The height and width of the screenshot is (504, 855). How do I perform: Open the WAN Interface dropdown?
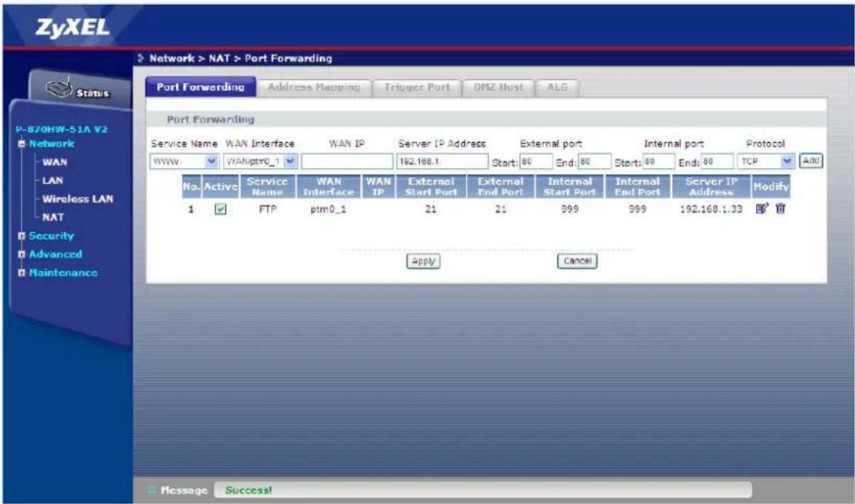(x=290, y=162)
